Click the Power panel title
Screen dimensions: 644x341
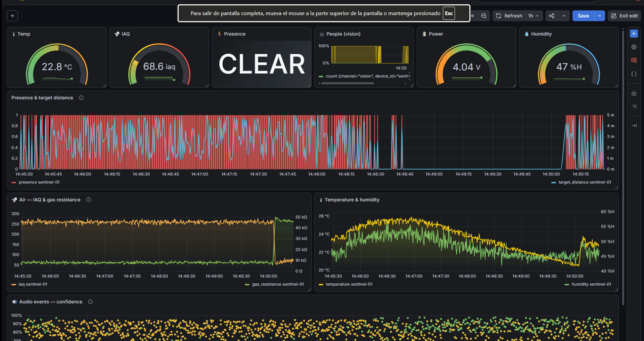(436, 34)
